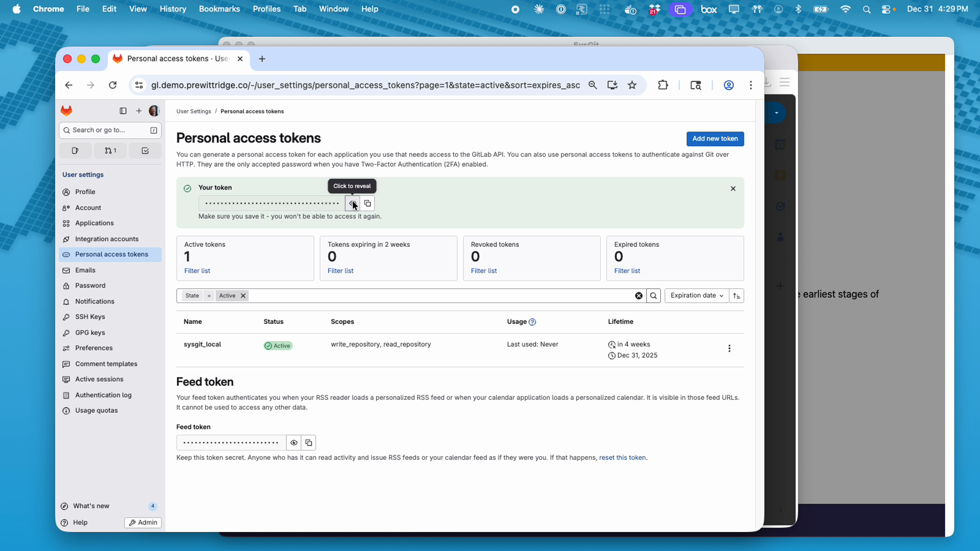Run the token search with the magnifier icon
Viewport: 980px width, 551px height.
pyautogui.click(x=654, y=296)
